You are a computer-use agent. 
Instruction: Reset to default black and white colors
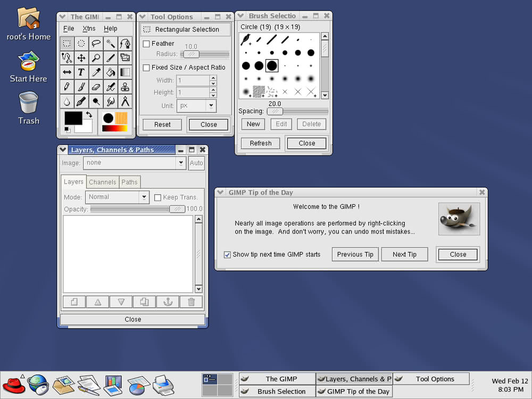click(67, 130)
